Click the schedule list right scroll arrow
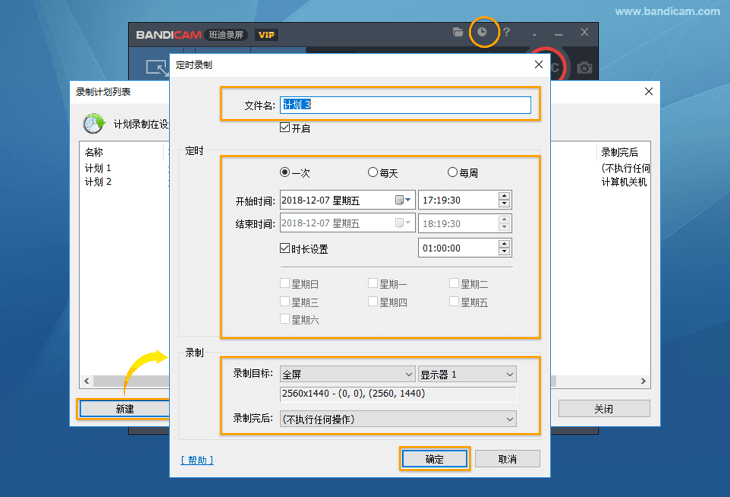This screenshot has height=497, width=730. [x=643, y=381]
